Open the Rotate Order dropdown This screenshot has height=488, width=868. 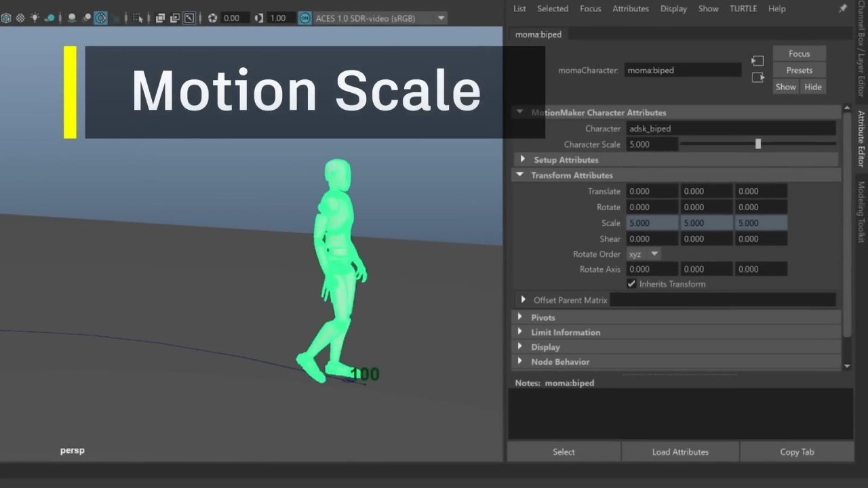tap(643, 254)
